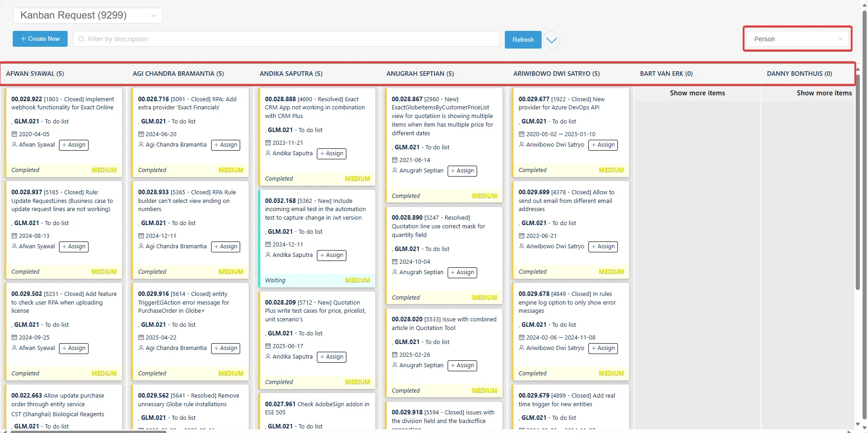
Task: Show more items under Bart van Erk
Action: 697,93
